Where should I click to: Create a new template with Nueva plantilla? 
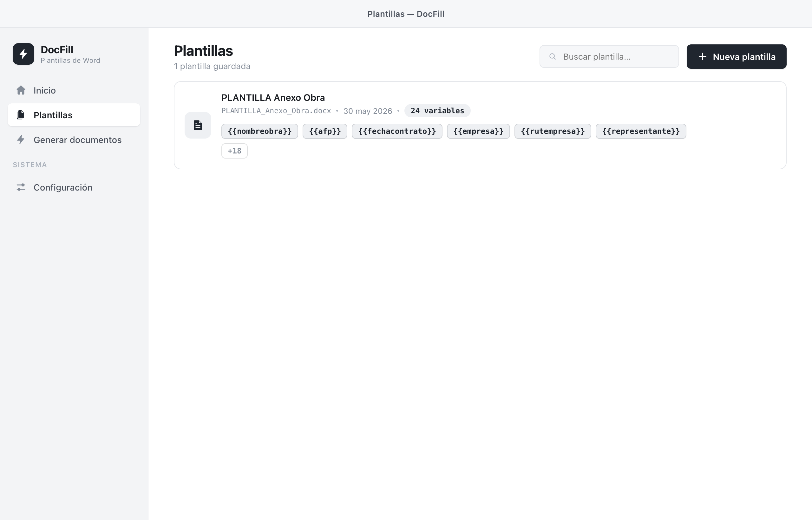pos(736,56)
